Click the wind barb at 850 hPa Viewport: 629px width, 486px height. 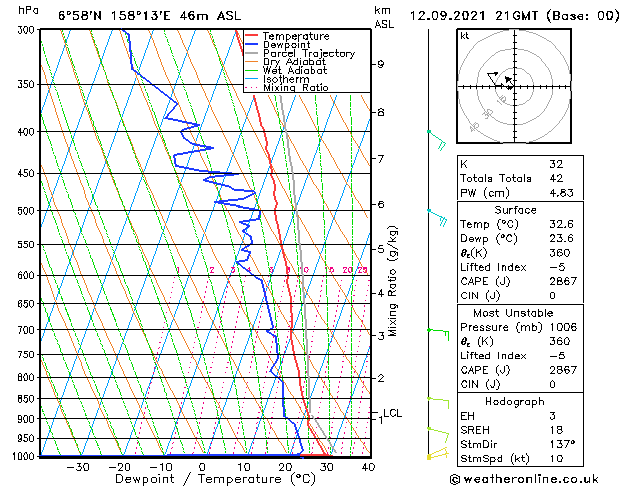(x=438, y=403)
